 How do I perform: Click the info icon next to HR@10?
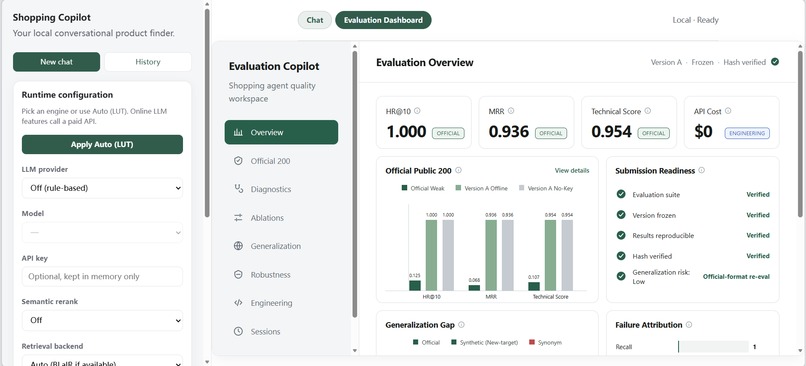417,111
